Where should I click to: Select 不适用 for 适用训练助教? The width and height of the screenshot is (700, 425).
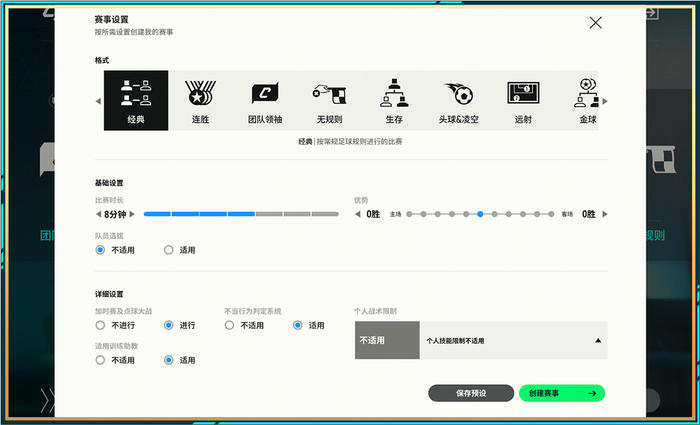[x=101, y=360]
